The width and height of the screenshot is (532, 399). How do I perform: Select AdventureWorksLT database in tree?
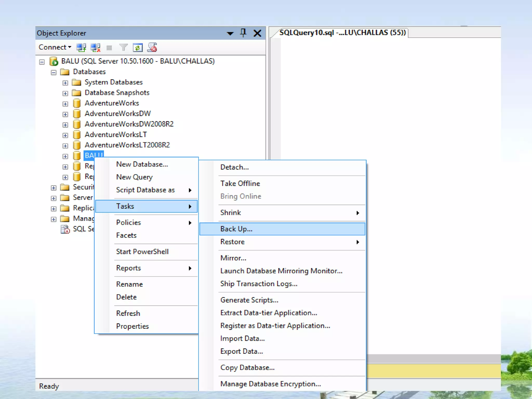pyautogui.click(x=116, y=135)
